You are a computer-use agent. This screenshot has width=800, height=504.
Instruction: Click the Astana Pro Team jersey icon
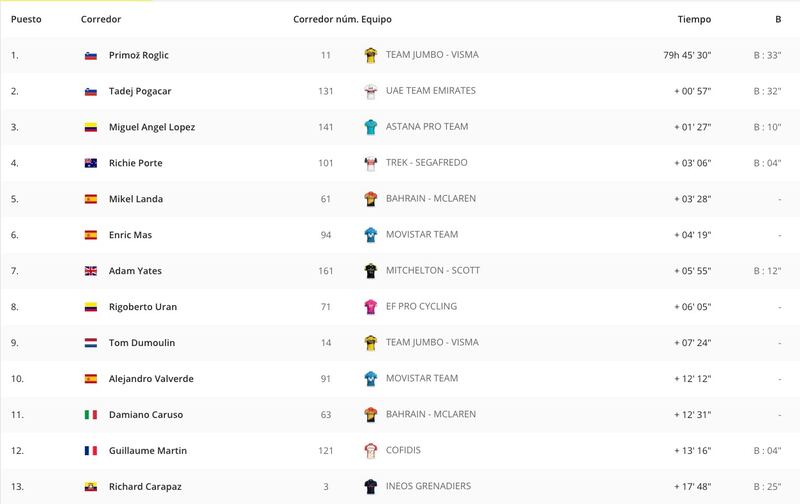coord(370,127)
